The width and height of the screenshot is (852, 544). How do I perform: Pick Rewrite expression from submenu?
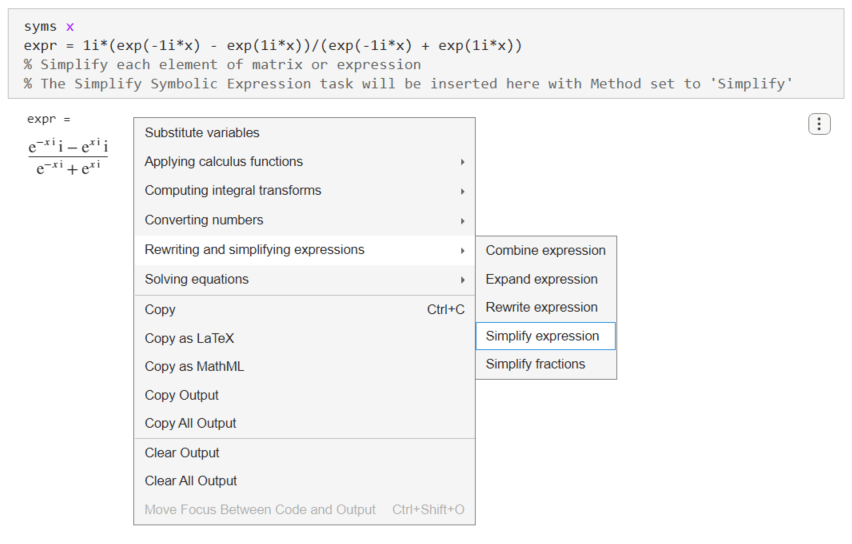pos(541,307)
